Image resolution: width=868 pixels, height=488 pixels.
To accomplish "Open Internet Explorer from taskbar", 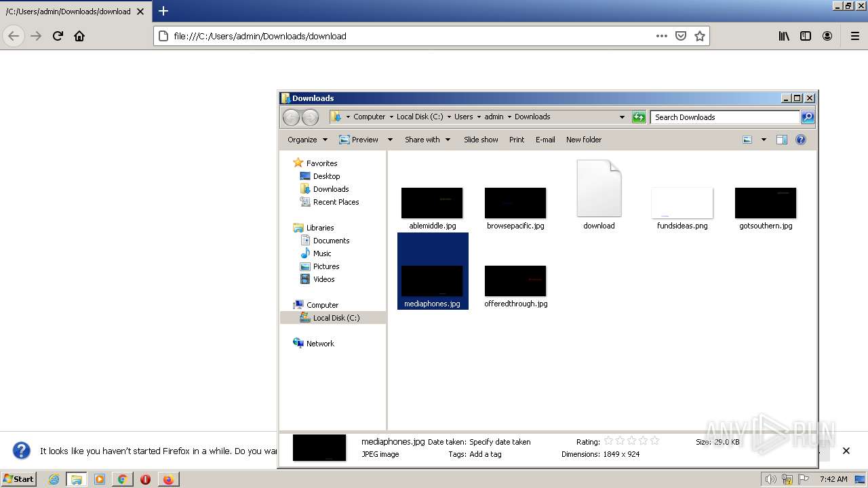I will [54, 479].
